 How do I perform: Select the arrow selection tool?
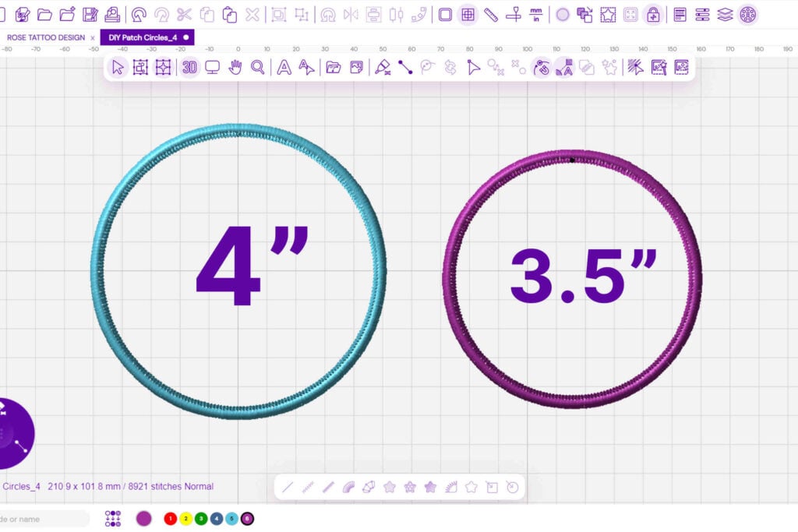118,68
